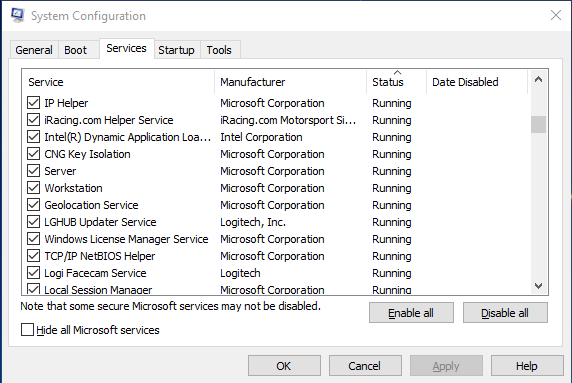
Task: Sort by the Manufacturer column header
Action: tap(291, 82)
